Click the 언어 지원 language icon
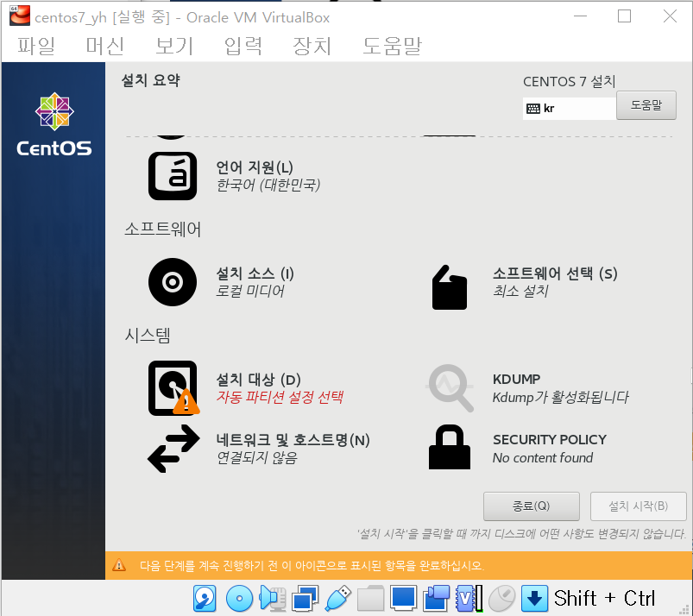Viewport: 693px width, 616px height. click(173, 176)
